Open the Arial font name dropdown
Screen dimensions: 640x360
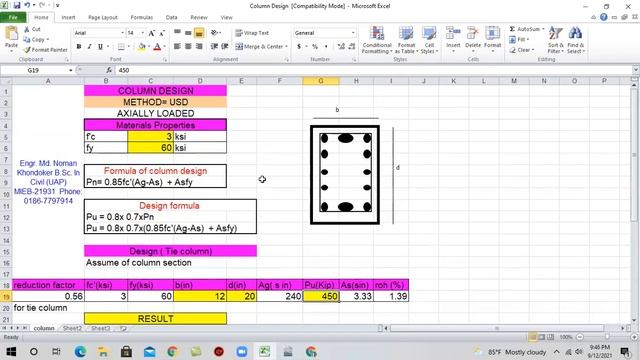[x=122, y=33]
